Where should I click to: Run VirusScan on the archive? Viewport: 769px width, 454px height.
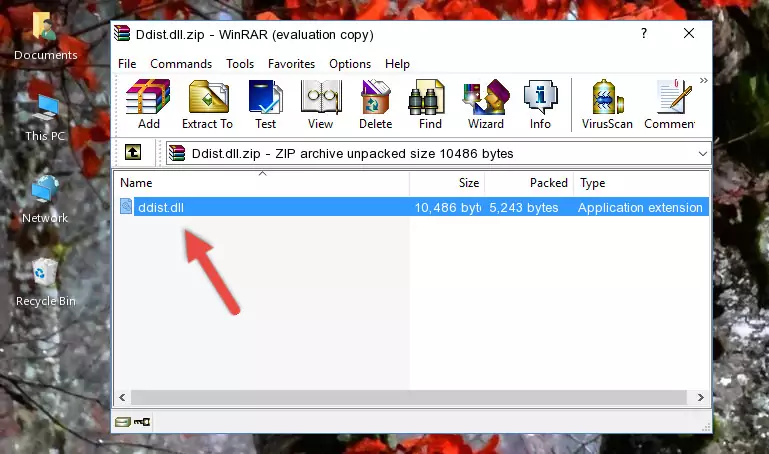607,104
